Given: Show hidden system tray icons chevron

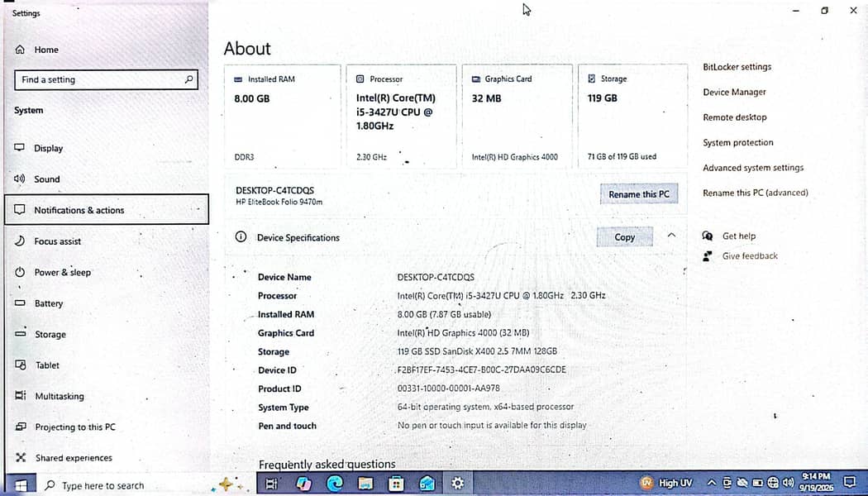Looking at the screenshot, I should 712,484.
